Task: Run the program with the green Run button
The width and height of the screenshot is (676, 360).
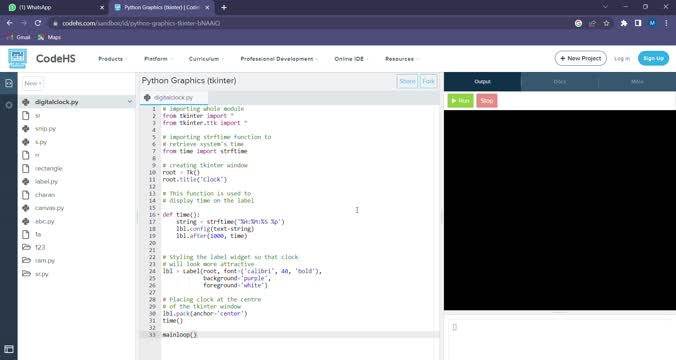Action: [x=460, y=100]
